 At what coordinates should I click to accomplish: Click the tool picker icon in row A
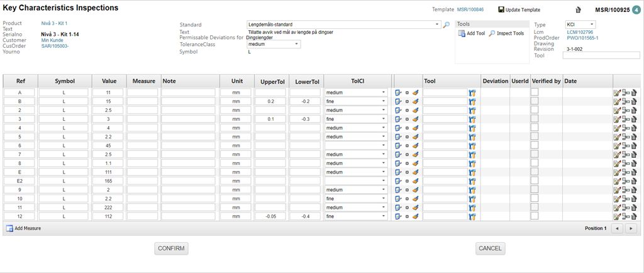[x=472, y=92]
